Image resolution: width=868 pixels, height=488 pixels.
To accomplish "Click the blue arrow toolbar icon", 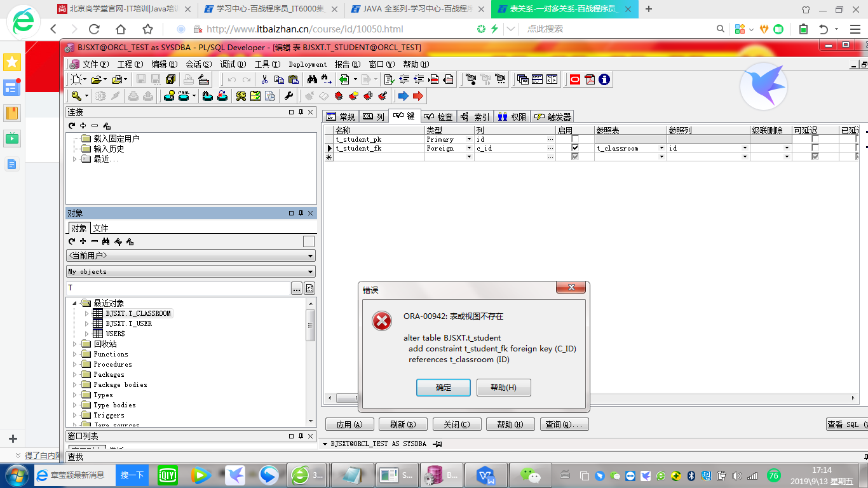I will [403, 96].
